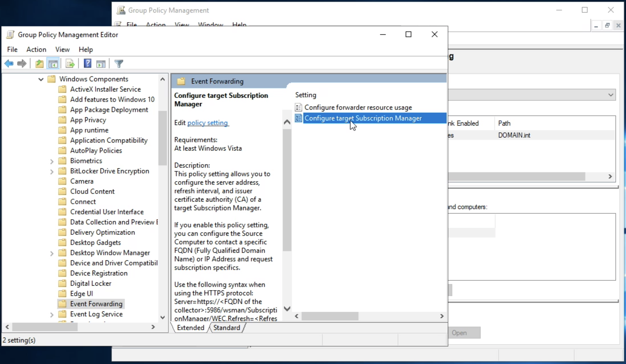Switch to the Extended tab
The height and width of the screenshot is (364, 626).
tap(191, 327)
